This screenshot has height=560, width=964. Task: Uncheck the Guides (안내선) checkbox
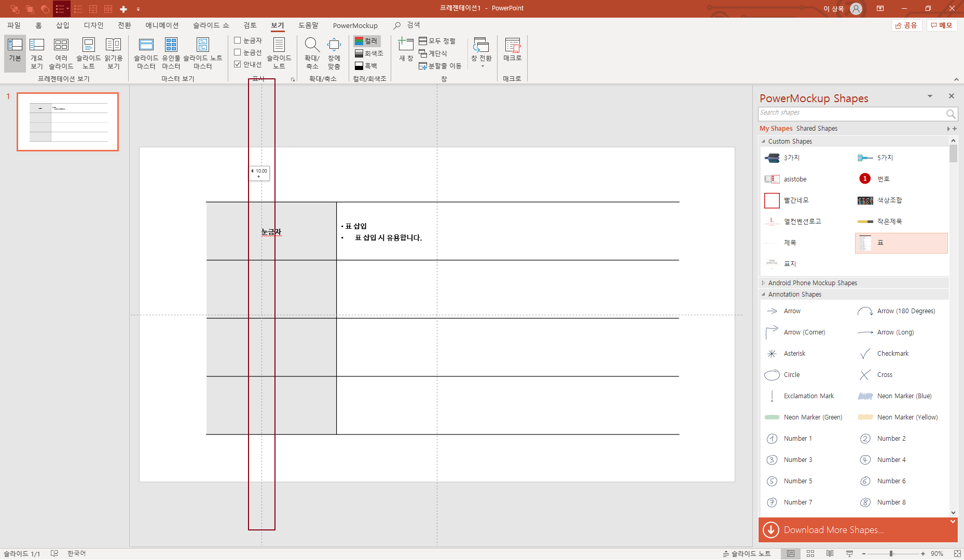(238, 64)
